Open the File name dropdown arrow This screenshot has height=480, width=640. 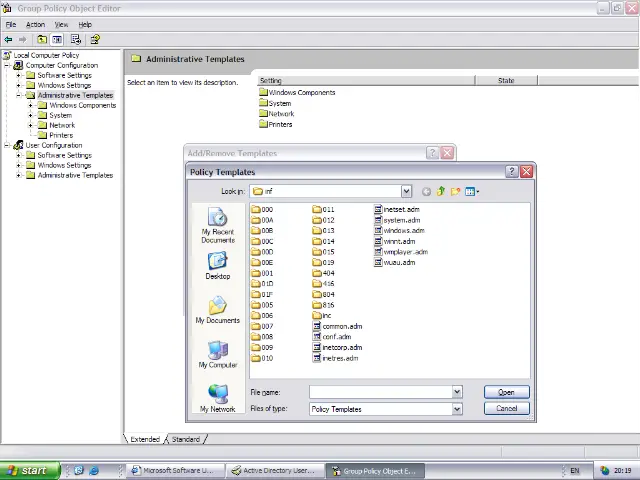(457, 392)
